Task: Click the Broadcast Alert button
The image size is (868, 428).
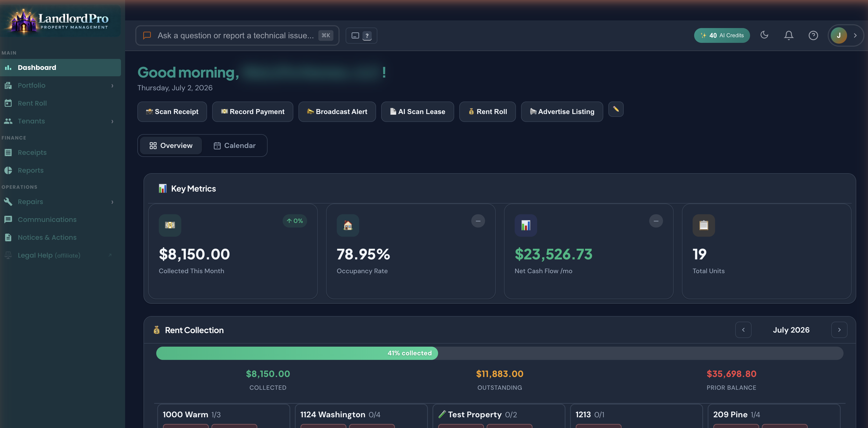Action: pyautogui.click(x=337, y=111)
